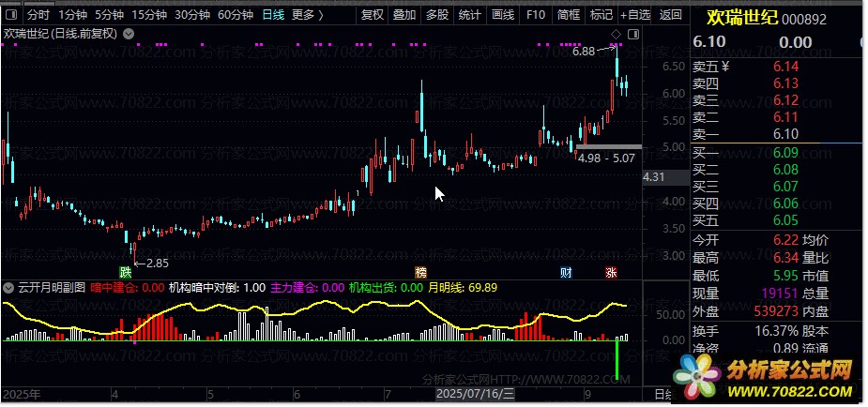Click the 4.98 - 5.07 gap label
The image size is (868, 407).
click(606, 158)
